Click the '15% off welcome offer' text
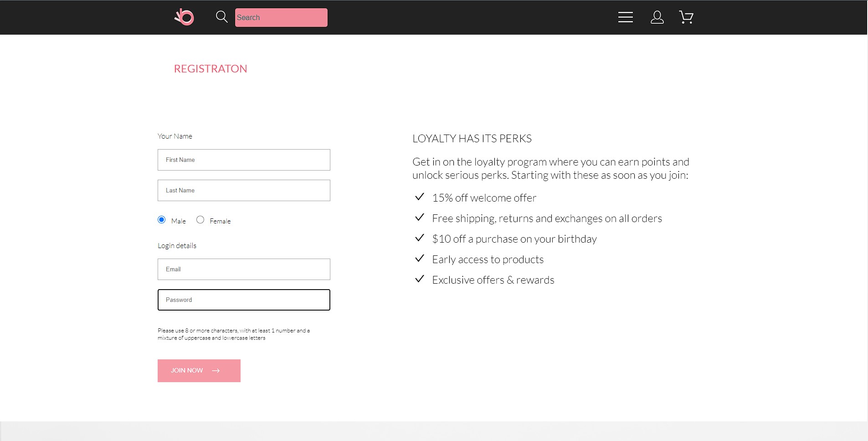868x441 pixels. tap(484, 198)
